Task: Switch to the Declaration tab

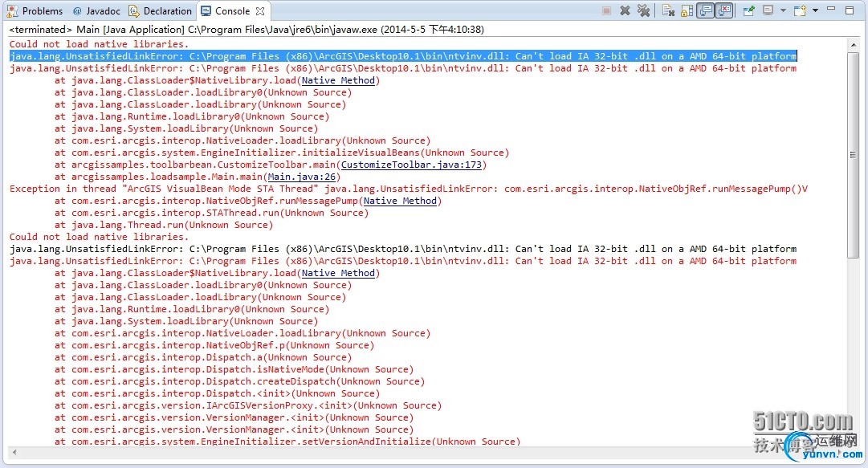Action: [161, 11]
